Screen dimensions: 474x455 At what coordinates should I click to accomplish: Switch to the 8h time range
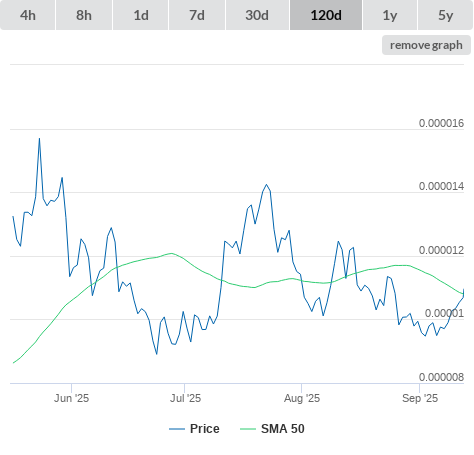(84, 15)
